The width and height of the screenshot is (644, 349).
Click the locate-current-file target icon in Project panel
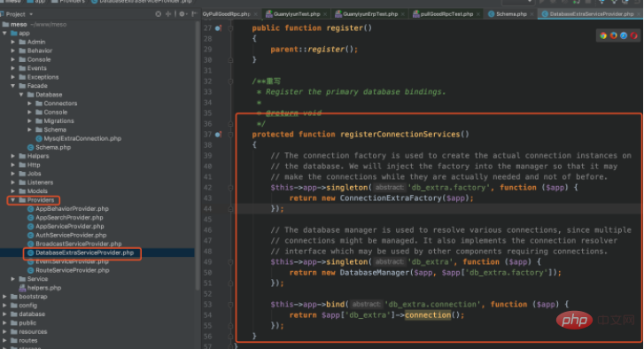[159, 14]
